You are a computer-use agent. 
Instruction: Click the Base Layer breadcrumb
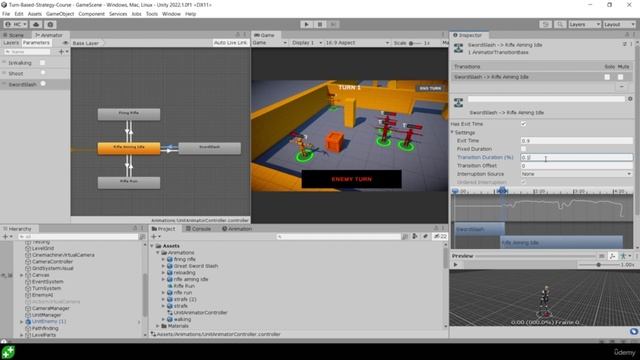click(x=86, y=43)
